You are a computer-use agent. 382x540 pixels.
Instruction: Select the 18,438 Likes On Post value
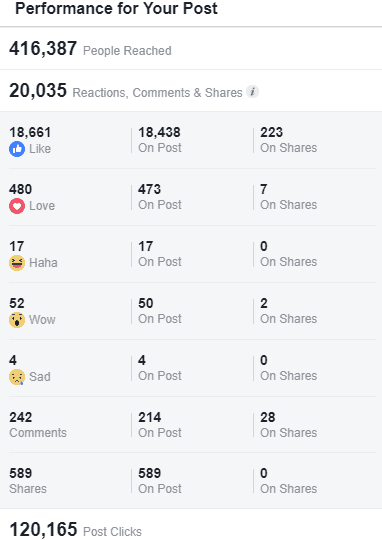(x=159, y=132)
